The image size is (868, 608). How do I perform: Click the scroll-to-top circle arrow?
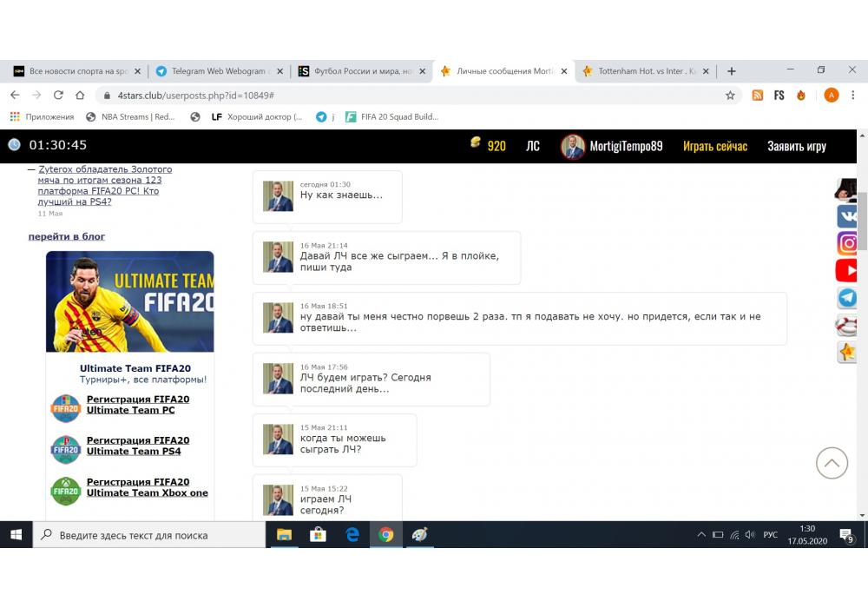832,463
